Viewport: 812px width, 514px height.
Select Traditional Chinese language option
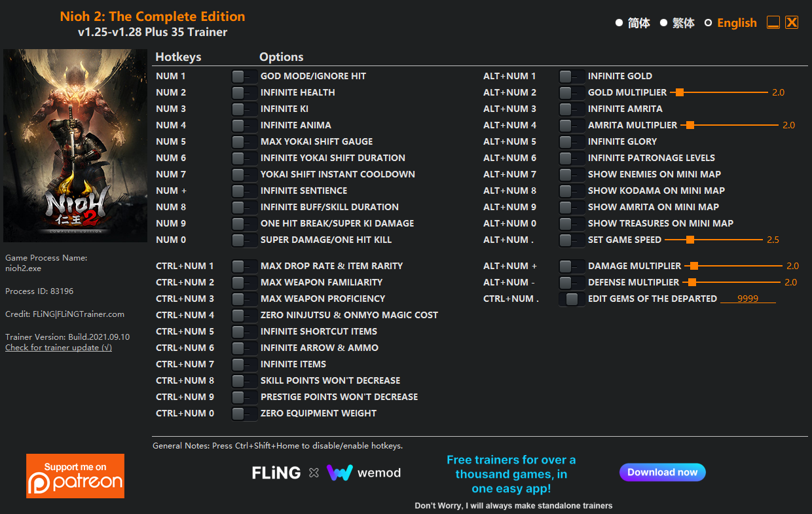pos(664,23)
